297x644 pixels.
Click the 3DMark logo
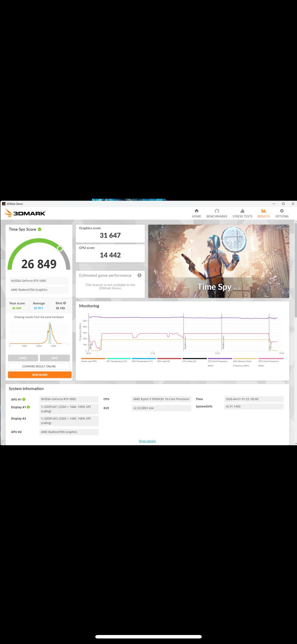coord(25,213)
